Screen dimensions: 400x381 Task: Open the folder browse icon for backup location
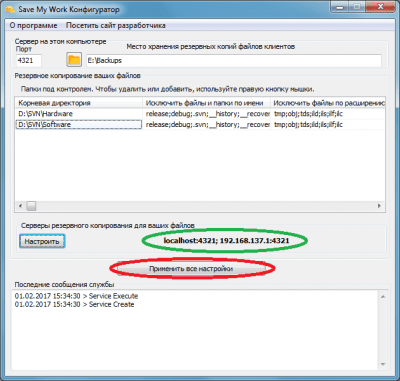[74, 60]
